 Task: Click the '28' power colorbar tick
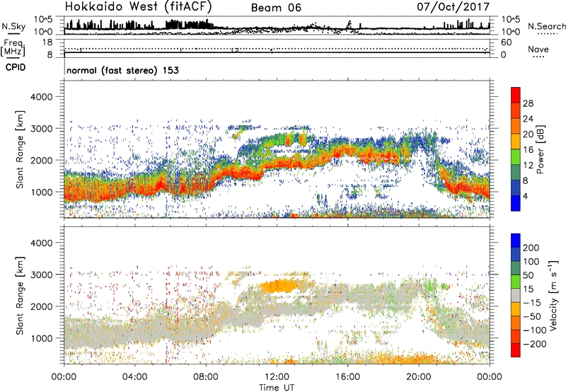pos(528,103)
